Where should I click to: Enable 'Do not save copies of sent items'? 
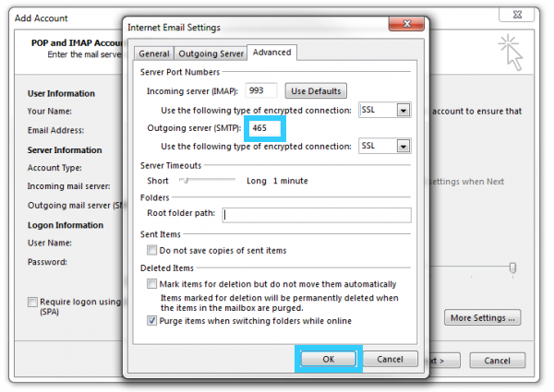pos(152,251)
